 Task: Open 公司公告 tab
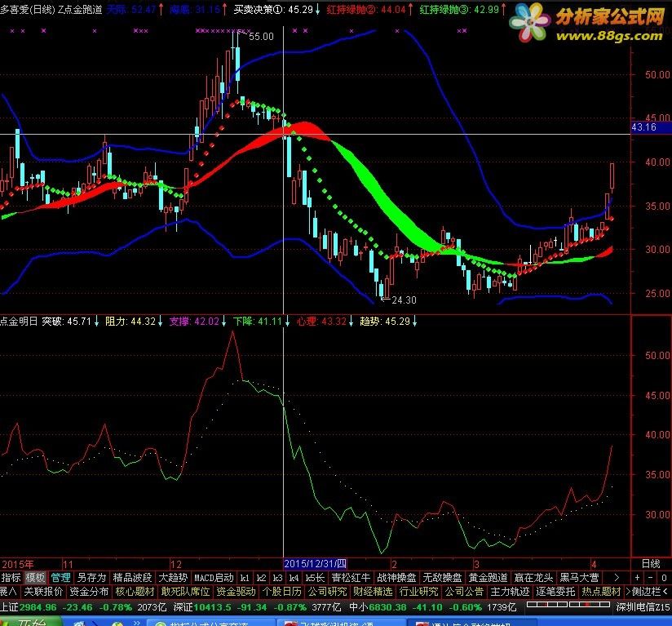pos(464,591)
